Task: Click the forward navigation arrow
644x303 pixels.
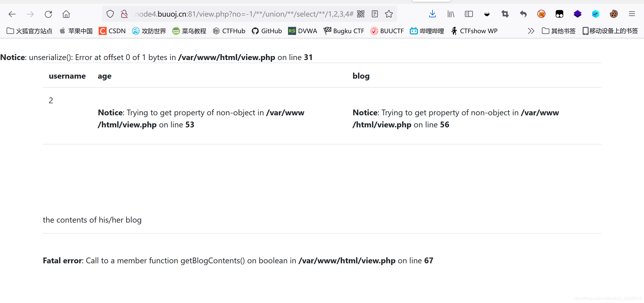Action: point(30,14)
